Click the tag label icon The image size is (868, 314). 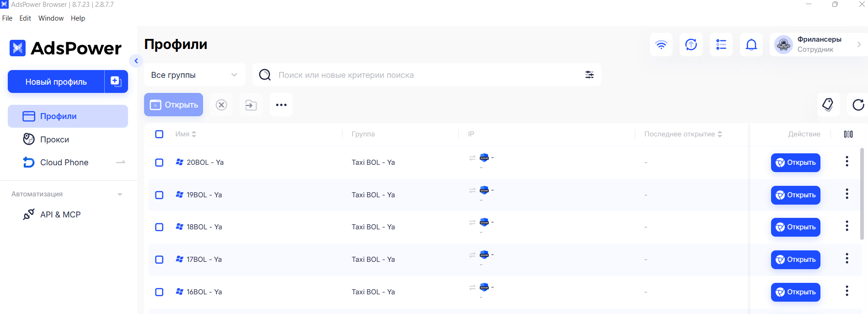828,105
